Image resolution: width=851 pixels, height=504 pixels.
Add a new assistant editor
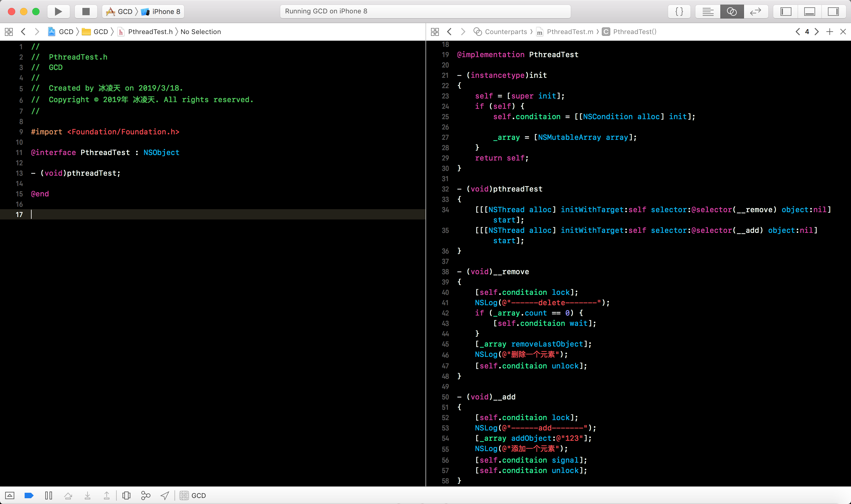(830, 32)
